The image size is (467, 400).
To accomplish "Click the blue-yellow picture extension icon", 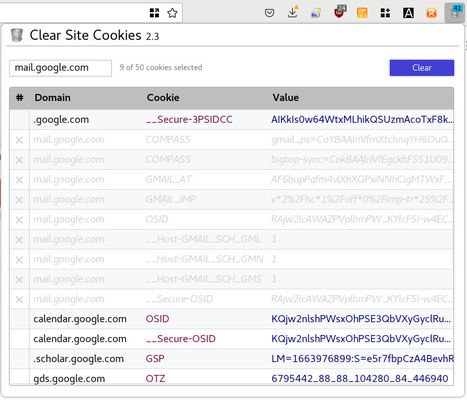I will coord(316,13).
